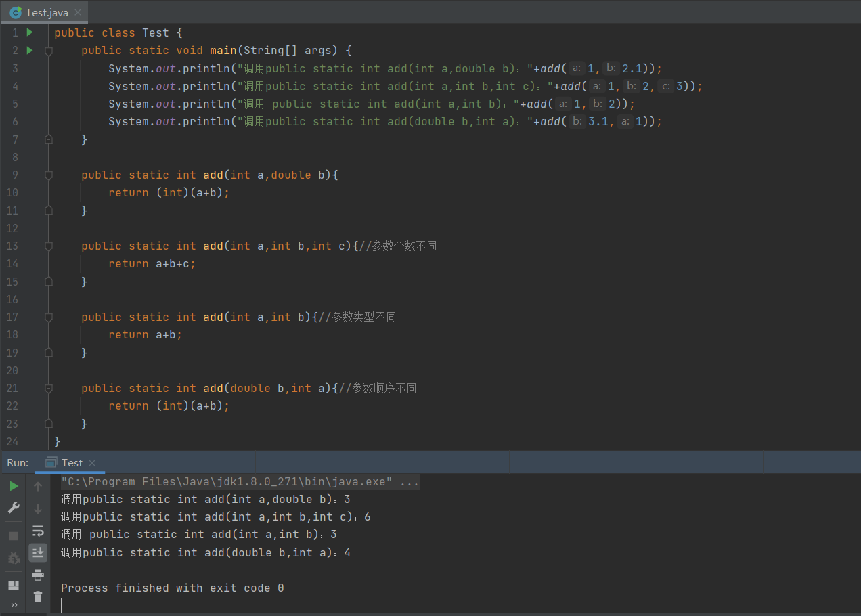Click the gray Stop process square
861x616 pixels.
14,536
